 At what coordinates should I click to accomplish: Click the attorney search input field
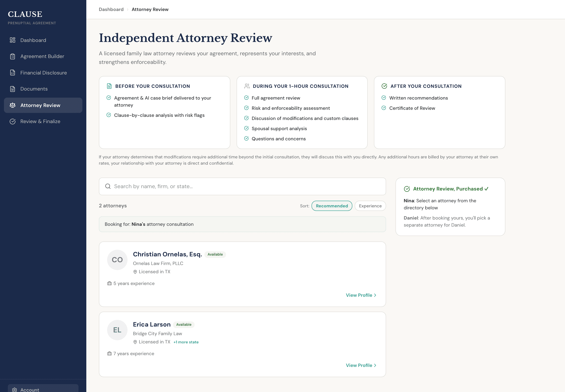(242, 186)
